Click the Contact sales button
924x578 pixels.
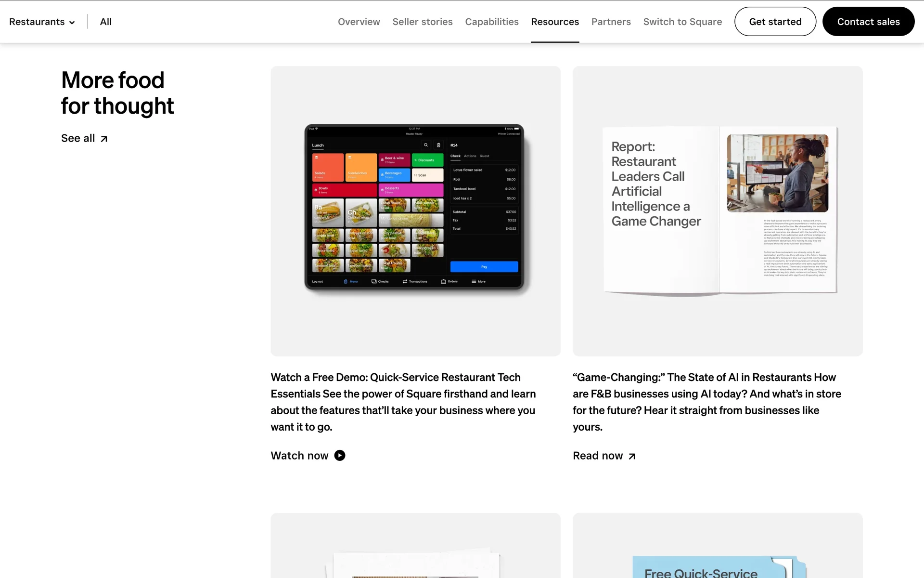pos(868,22)
